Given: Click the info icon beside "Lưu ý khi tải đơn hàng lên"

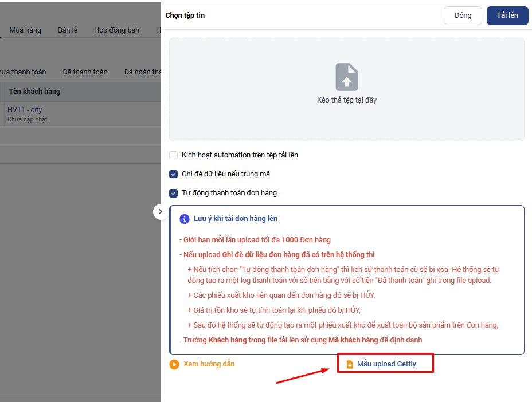Looking at the screenshot, I should pos(184,219).
